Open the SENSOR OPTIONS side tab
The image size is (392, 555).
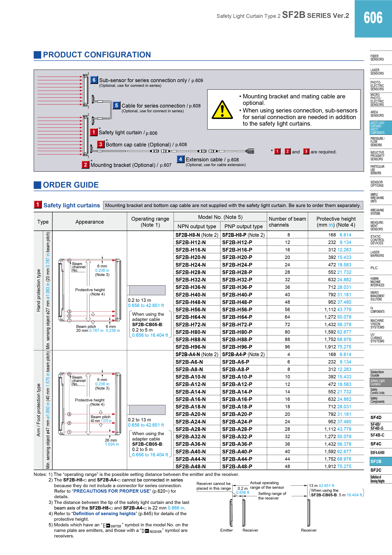click(x=380, y=184)
